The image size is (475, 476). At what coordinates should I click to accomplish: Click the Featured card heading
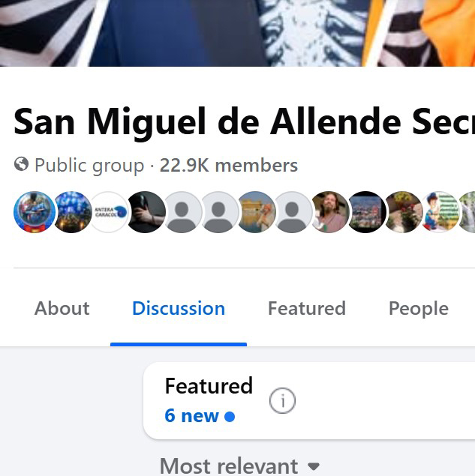click(x=209, y=386)
